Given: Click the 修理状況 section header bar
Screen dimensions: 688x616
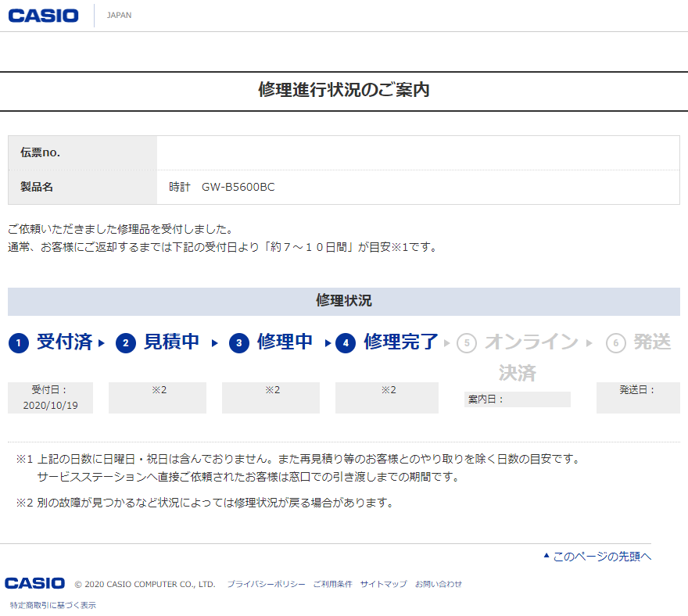Looking at the screenshot, I should [x=344, y=301].
